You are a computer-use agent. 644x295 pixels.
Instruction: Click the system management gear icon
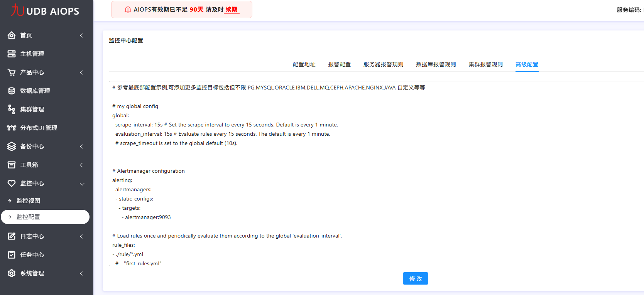12,273
